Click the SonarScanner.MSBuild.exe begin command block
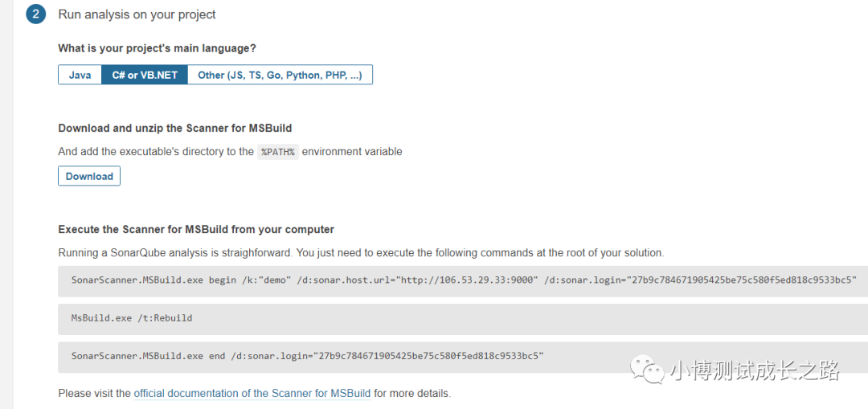Image resolution: width=868 pixels, height=409 pixels. pos(463,281)
